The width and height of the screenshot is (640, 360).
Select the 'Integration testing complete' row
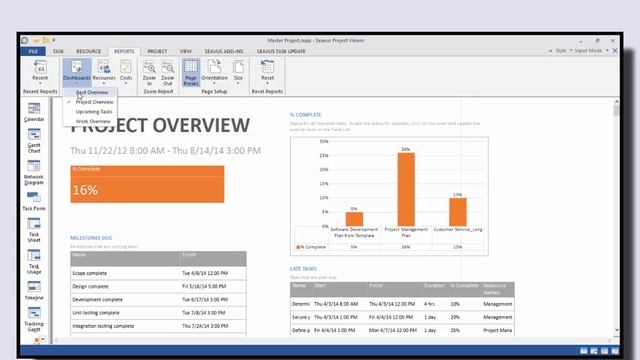[158, 326]
